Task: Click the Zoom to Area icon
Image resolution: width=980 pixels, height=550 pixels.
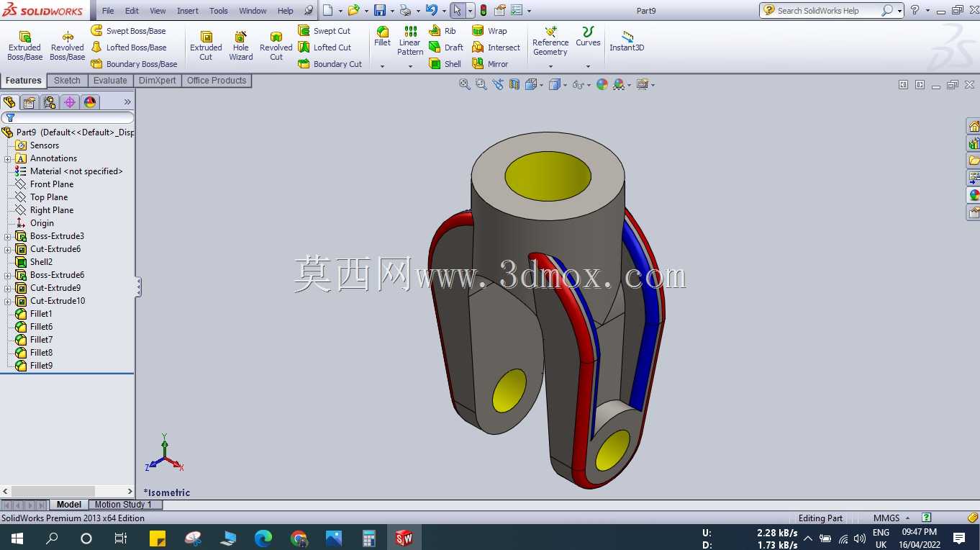Action: point(481,84)
